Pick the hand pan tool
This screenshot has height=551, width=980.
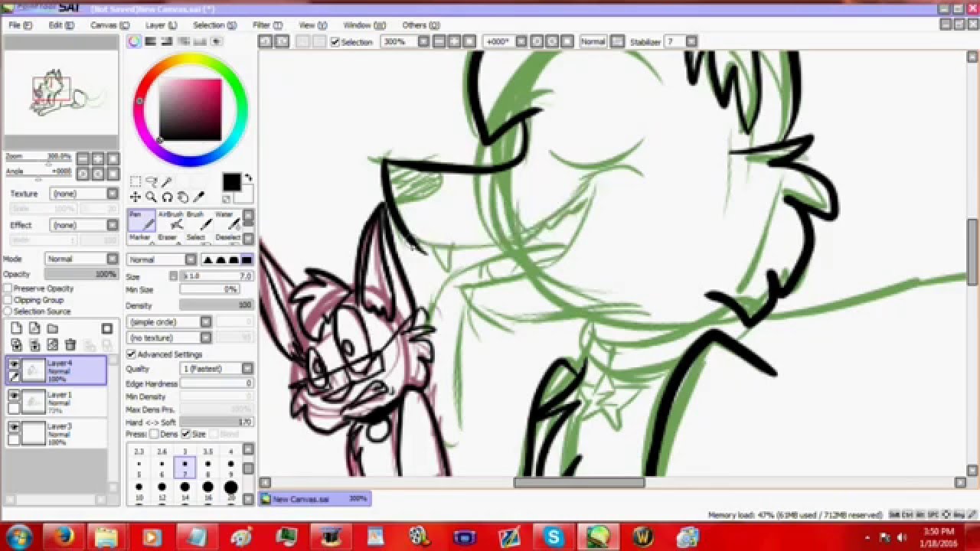click(x=183, y=197)
